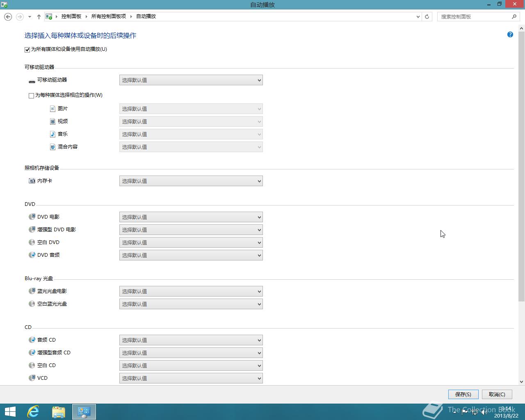Viewport: 525px width, 420px height.
Task: Enable 为每种媒体选择相应的操作 checkbox
Action: pyautogui.click(x=31, y=96)
